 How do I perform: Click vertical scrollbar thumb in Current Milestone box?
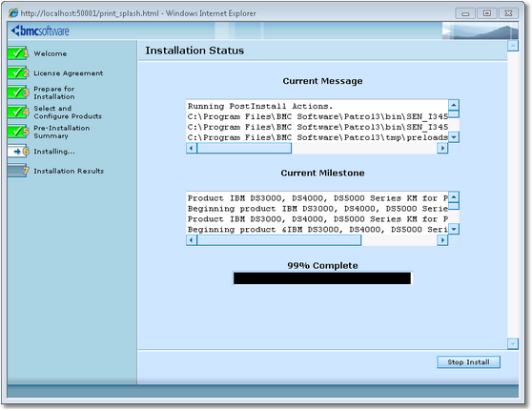(454, 206)
